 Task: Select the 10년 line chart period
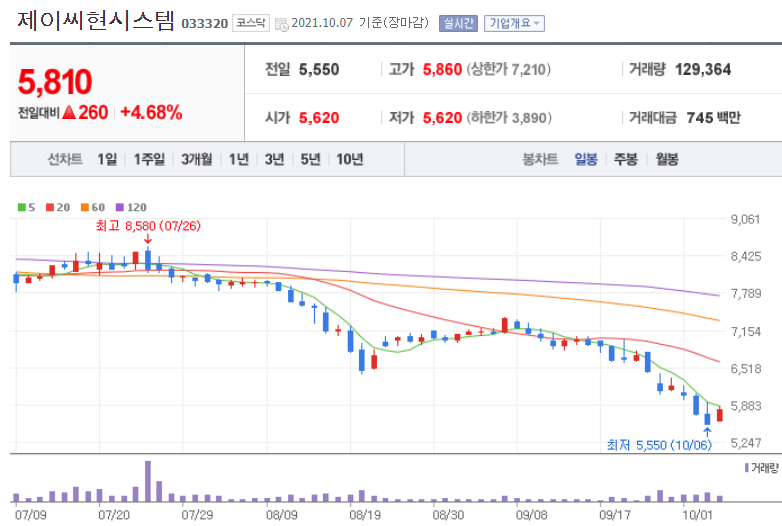pyautogui.click(x=350, y=159)
